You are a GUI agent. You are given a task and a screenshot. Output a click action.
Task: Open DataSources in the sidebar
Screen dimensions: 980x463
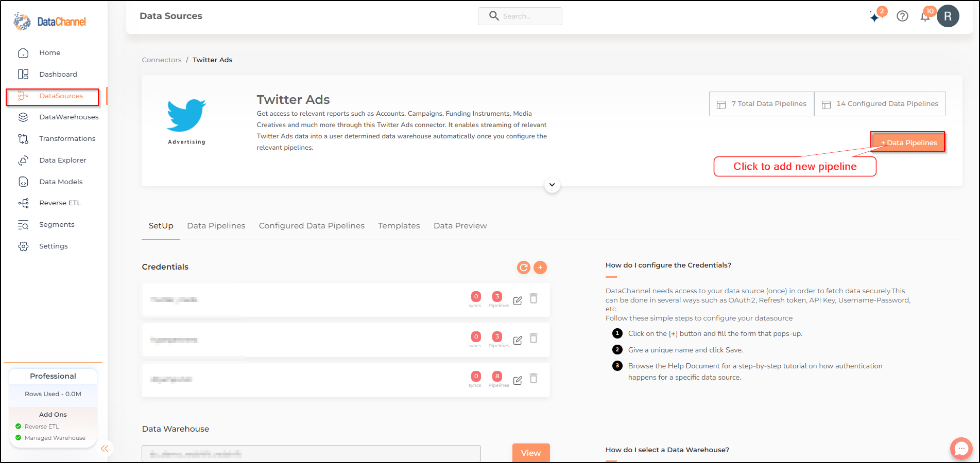(53, 96)
